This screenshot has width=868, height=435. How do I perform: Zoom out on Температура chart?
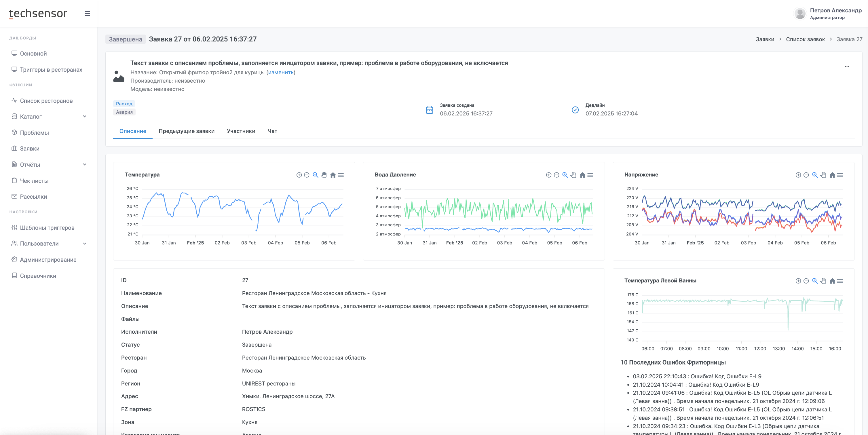click(x=307, y=175)
